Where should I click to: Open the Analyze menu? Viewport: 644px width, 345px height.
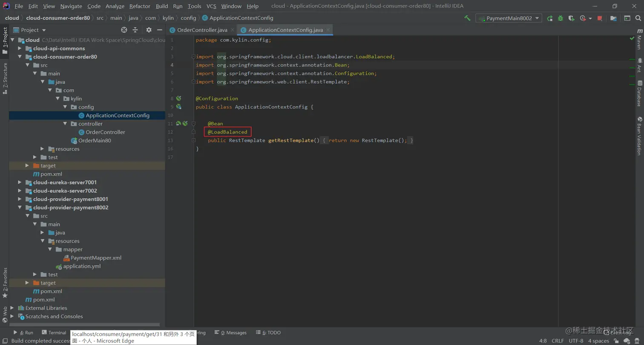[x=115, y=6]
